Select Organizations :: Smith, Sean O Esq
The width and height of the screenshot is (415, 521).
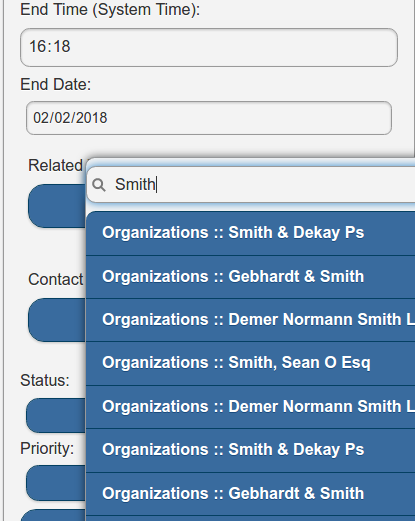tap(250, 363)
